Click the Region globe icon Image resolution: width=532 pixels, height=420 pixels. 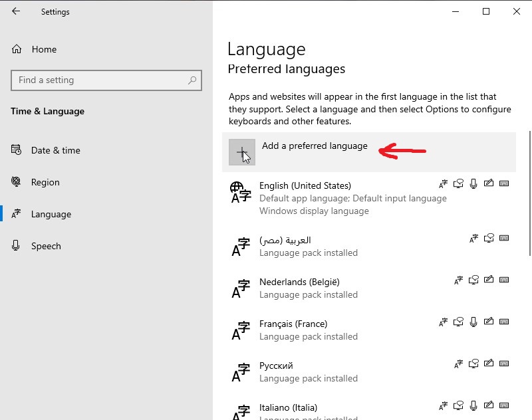click(15, 181)
